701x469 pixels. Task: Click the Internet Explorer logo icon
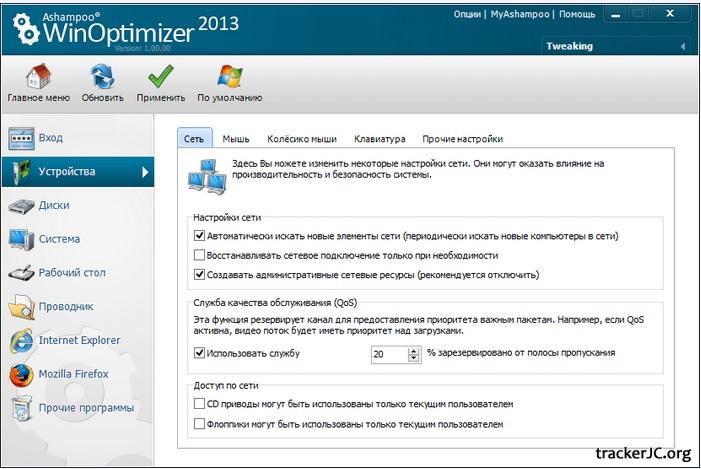pos(21,341)
